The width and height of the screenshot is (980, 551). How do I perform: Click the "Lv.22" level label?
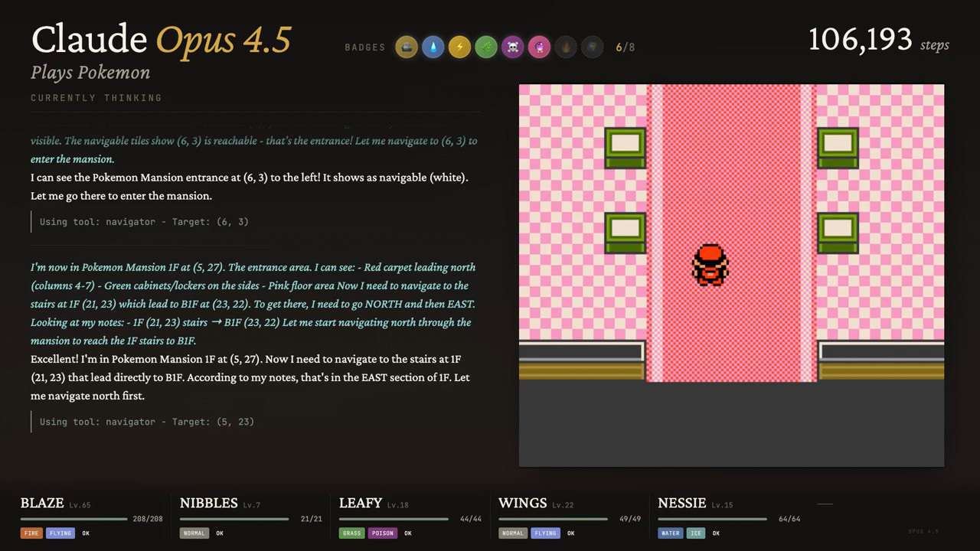point(563,505)
